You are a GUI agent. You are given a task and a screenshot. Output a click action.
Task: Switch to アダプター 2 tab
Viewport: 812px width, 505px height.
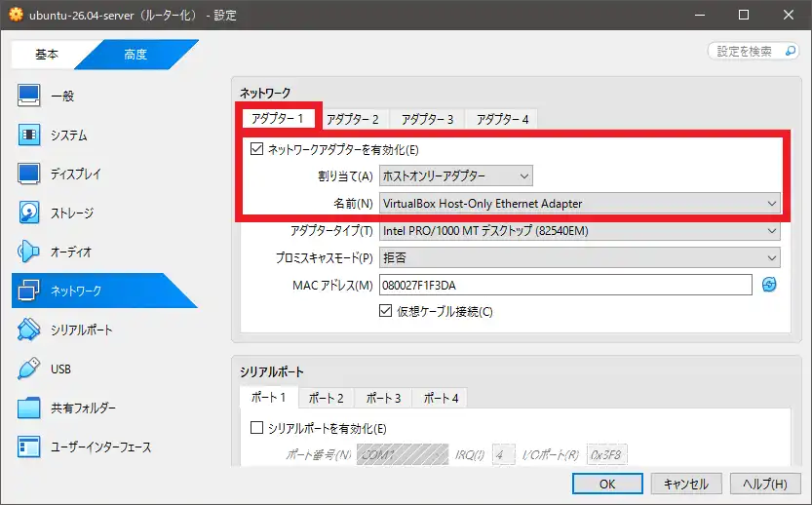353,120
